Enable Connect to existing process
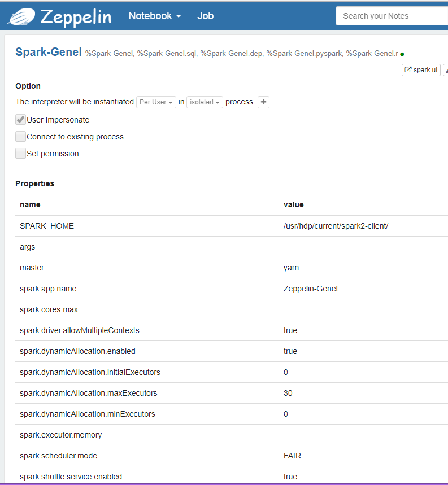 pyautogui.click(x=21, y=137)
